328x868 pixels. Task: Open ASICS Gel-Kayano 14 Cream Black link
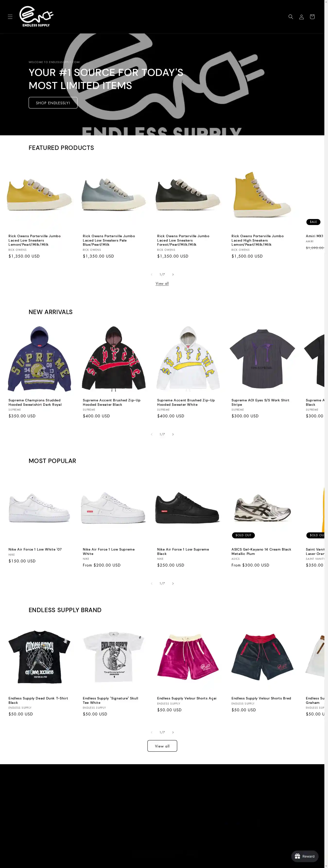pyautogui.click(x=261, y=551)
